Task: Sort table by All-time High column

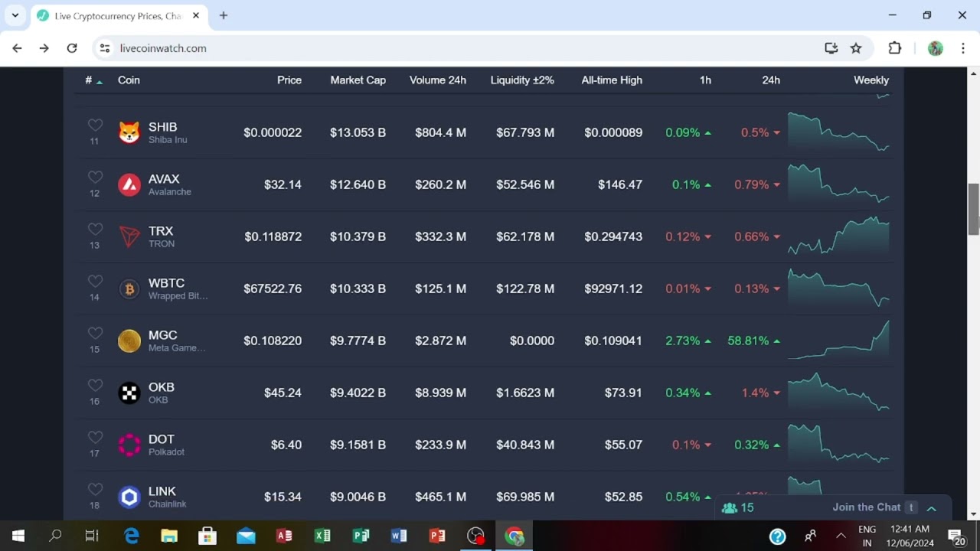Action: pyautogui.click(x=612, y=80)
